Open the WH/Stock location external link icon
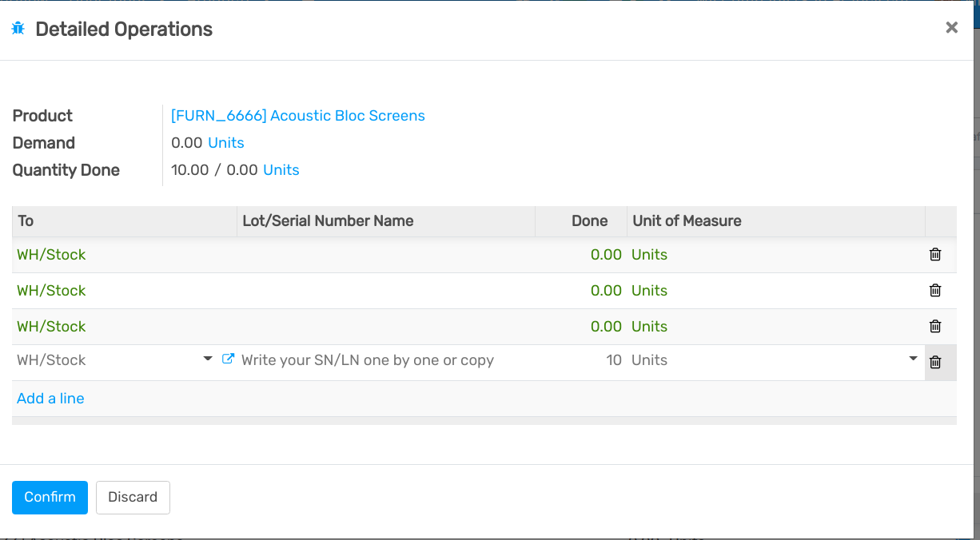 coord(228,360)
